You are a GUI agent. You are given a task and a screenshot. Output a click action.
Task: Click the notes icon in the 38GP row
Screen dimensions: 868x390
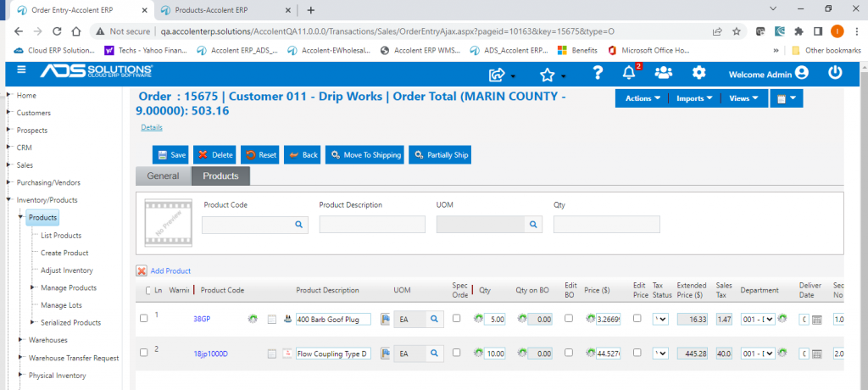tap(272, 319)
